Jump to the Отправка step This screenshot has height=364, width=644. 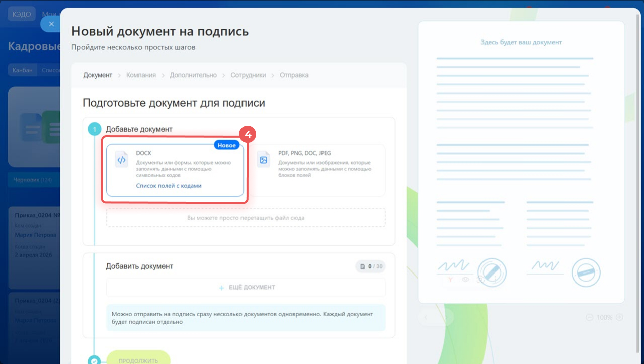(x=294, y=75)
